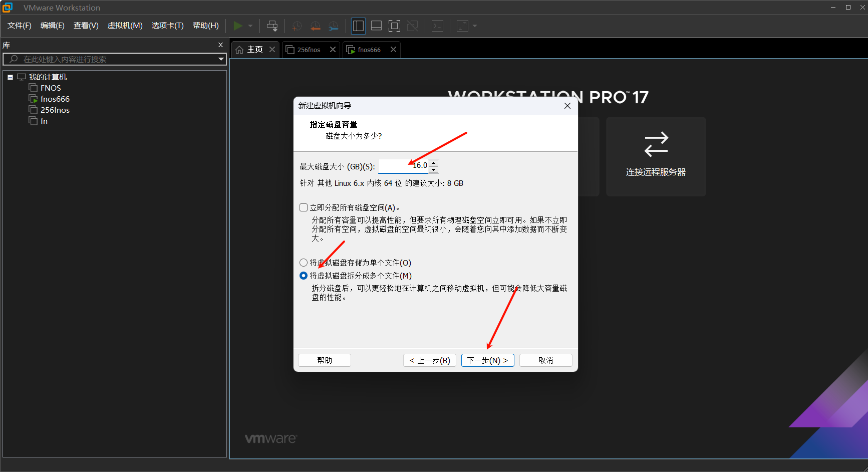868x472 pixels.
Task: Select the fnos666 virtual machine in library
Action: click(x=55, y=99)
